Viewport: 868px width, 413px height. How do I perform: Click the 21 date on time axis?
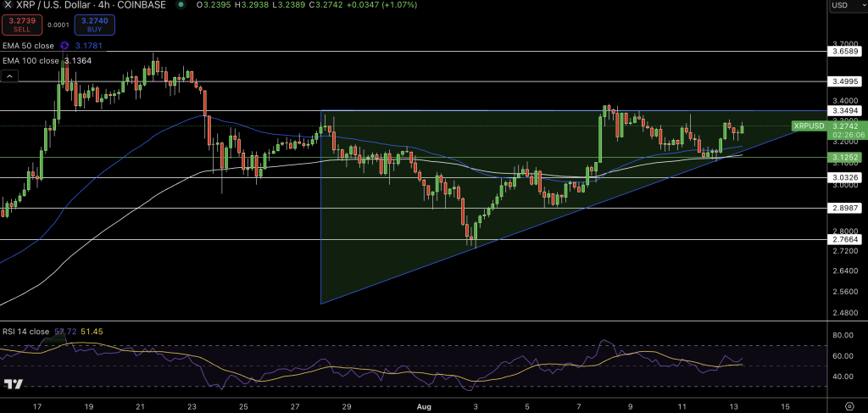click(140, 406)
